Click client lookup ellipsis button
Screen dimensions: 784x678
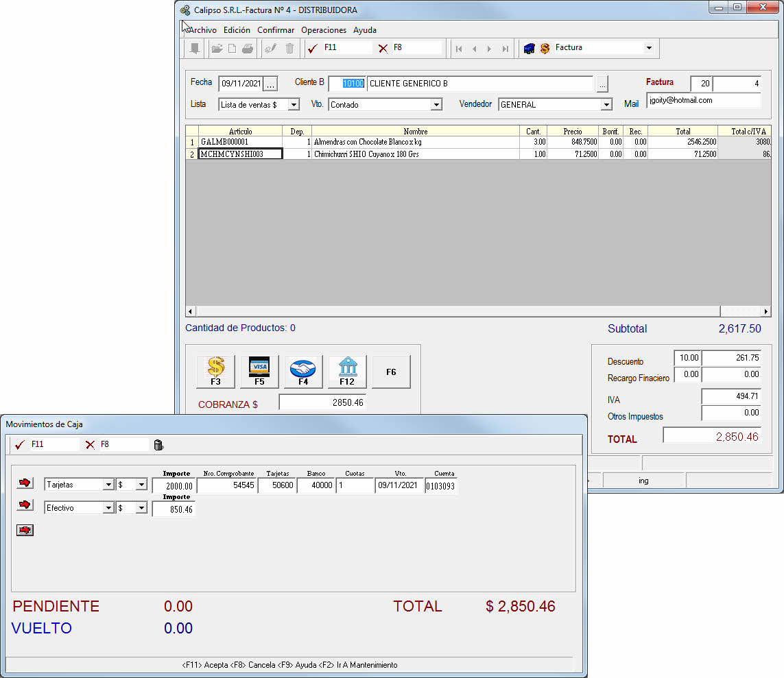602,84
